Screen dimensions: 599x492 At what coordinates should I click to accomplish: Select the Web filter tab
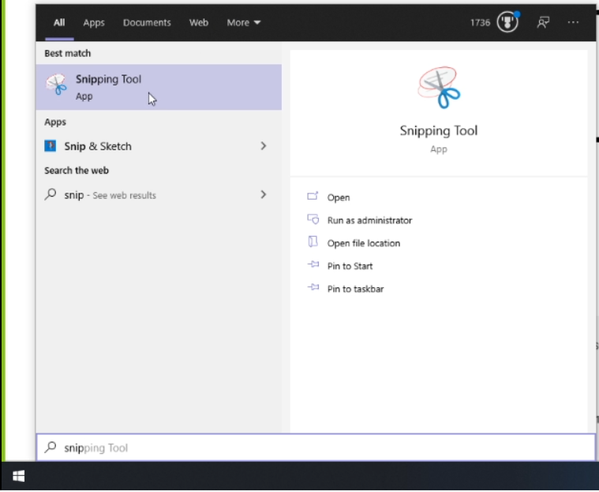(199, 23)
